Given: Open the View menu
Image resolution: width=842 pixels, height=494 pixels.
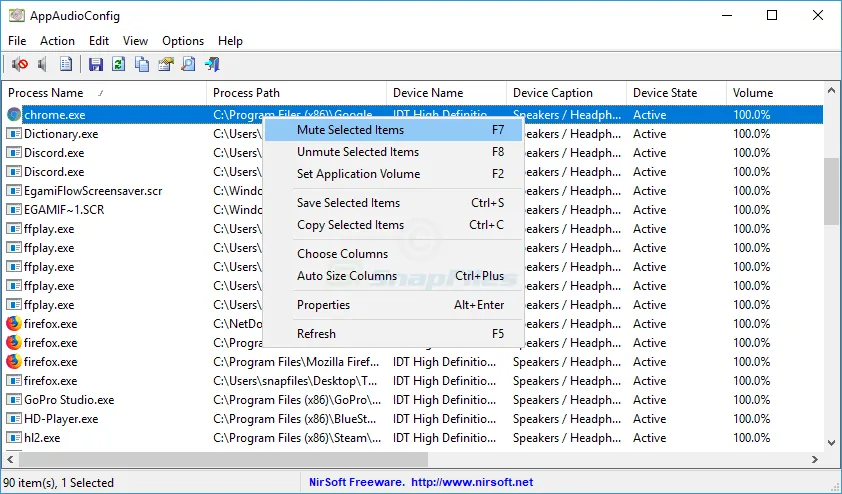Looking at the screenshot, I should point(135,41).
